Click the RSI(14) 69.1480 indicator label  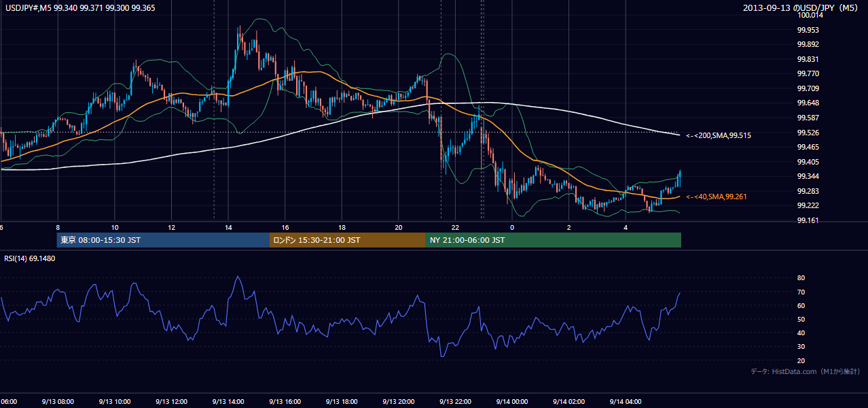tap(30, 258)
